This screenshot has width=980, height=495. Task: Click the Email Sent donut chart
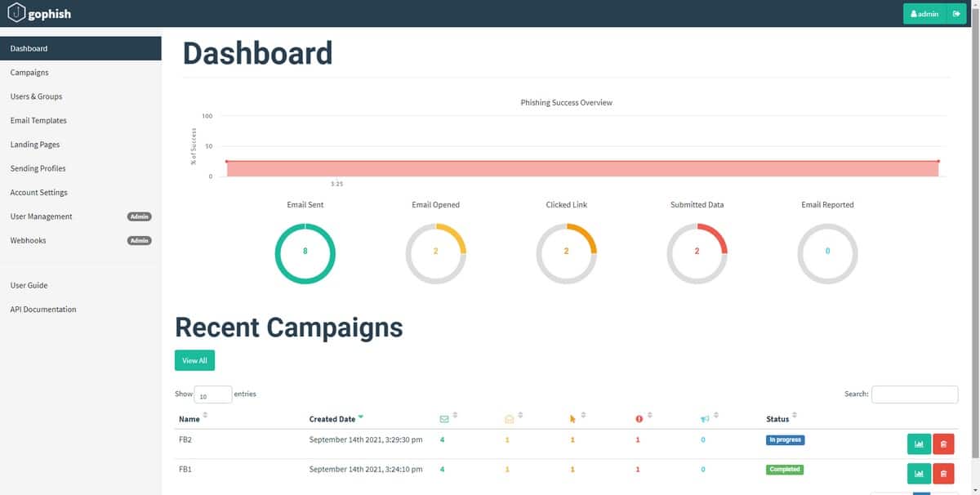(x=305, y=252)
